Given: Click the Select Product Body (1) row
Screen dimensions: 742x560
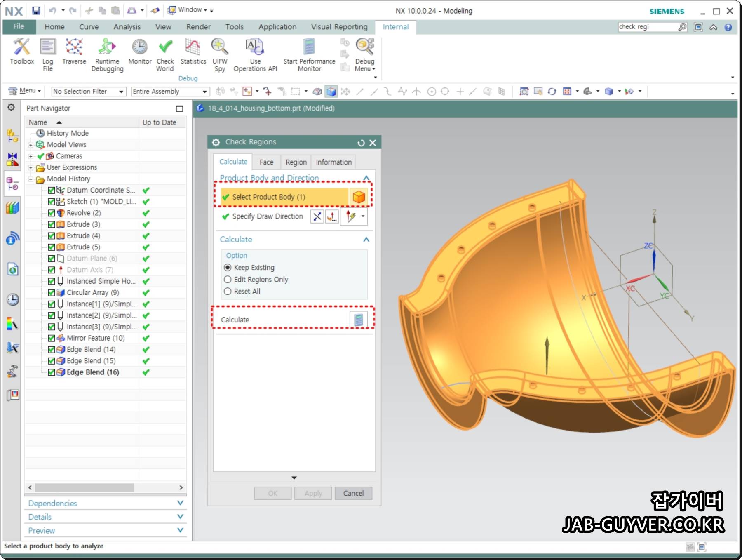Looking at the screenshot, I should 284,197.
